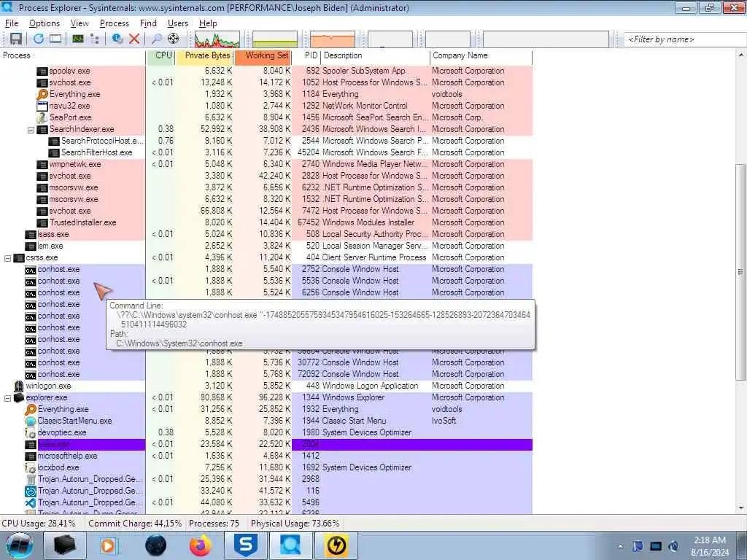Open the Help menu

click(x=208, y=23)
